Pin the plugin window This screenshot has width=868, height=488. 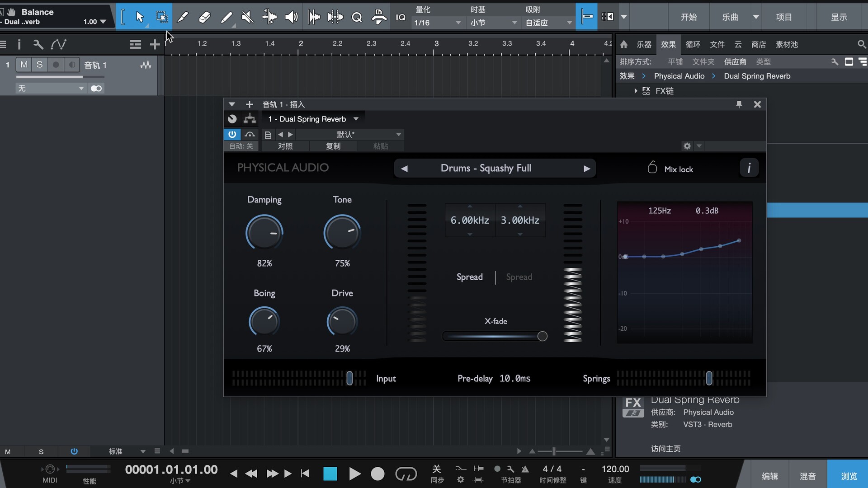(739, 104)
